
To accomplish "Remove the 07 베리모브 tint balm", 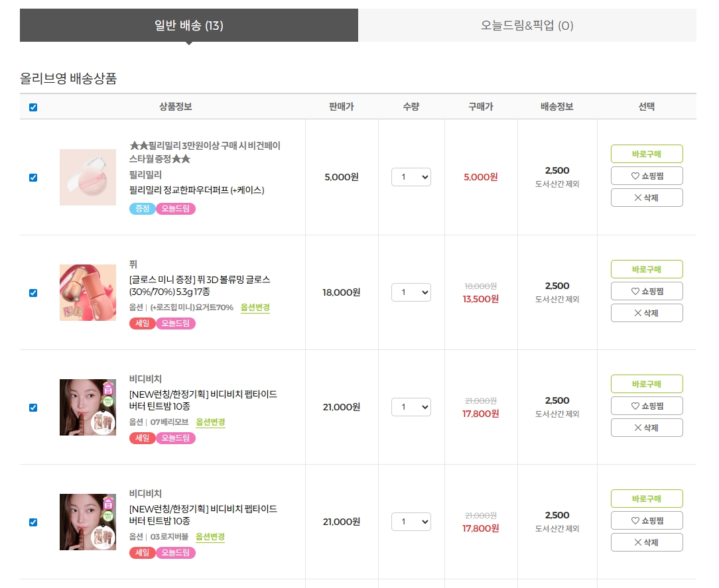I will [x=647, y=428].
